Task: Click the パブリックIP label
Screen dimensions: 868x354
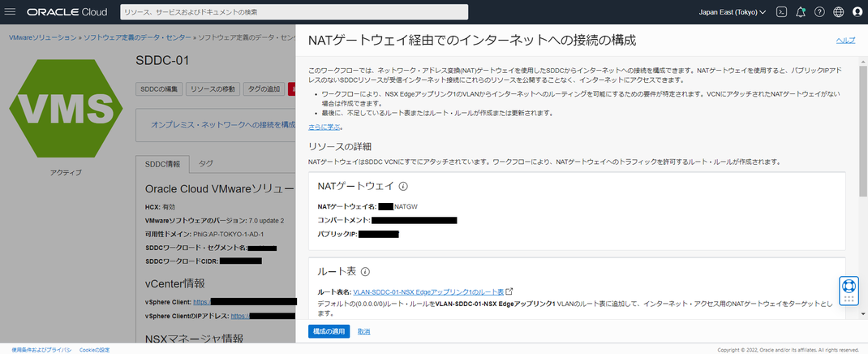Action: 337,235
